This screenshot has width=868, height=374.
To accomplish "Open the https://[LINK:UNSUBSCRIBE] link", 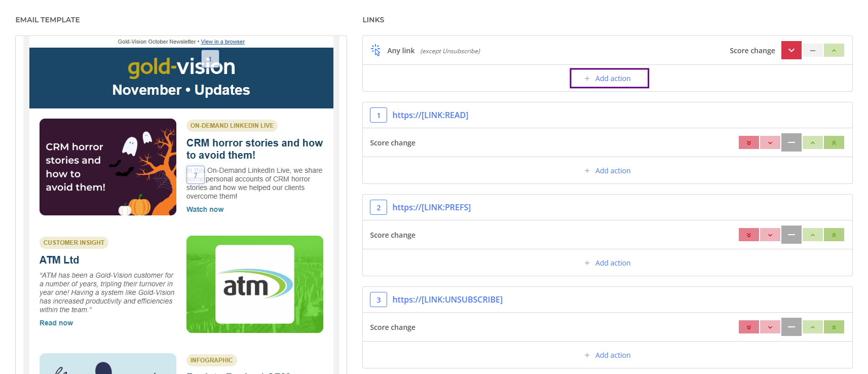I will [447, 300].
